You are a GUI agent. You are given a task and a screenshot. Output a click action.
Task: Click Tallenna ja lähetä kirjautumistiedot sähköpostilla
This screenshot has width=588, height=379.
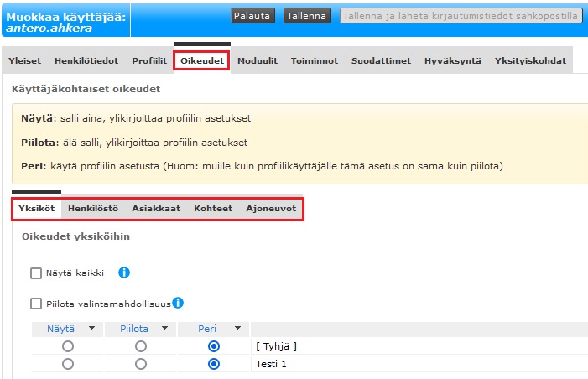[461, 16]
